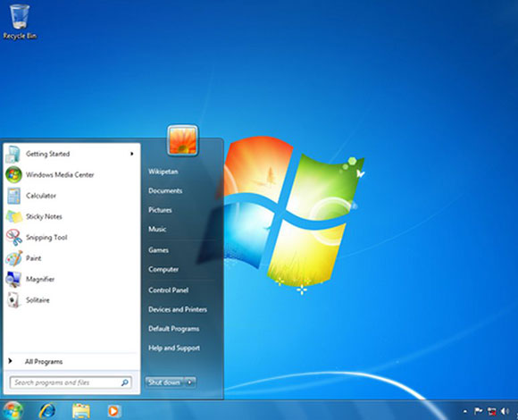Screen dimensions: 518x420
Task: Open the arrow next to Shut down
Action: click(190, 382)
